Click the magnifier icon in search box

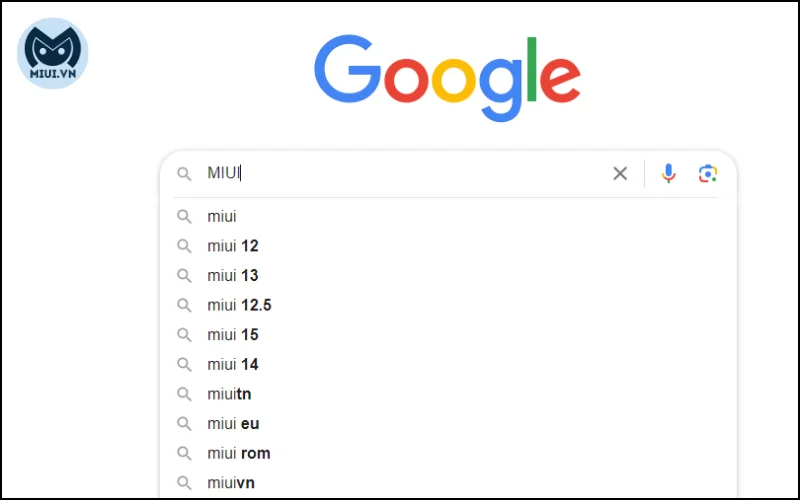(184, 174)
